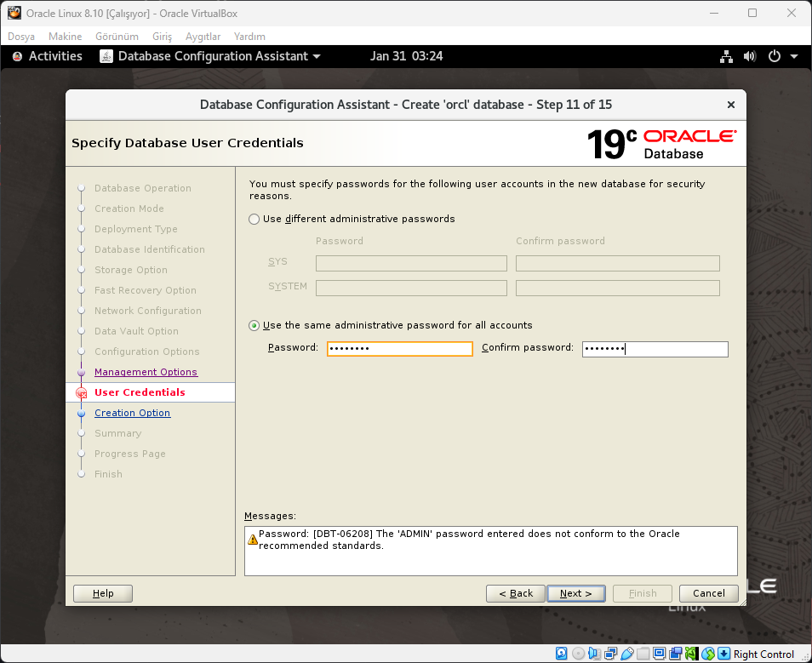Click the Deployment Type step label
The width and height of the screenshot is (812, 663).
135,229
